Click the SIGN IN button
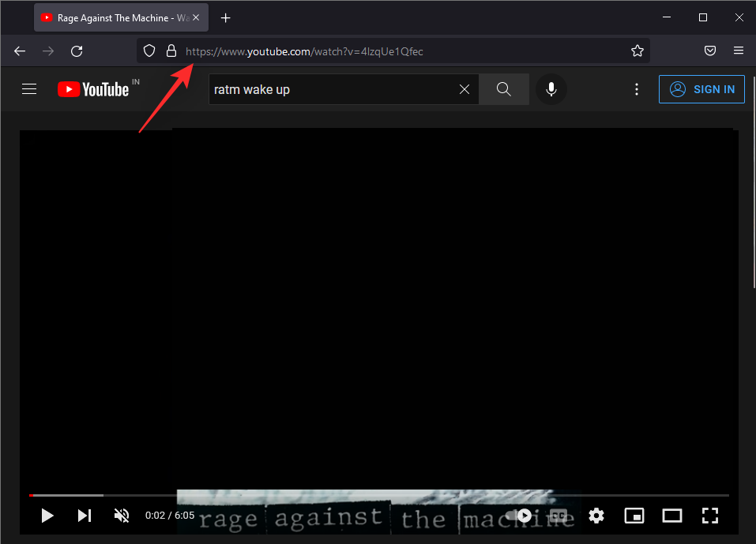756x544 pixels. (701, 89)
